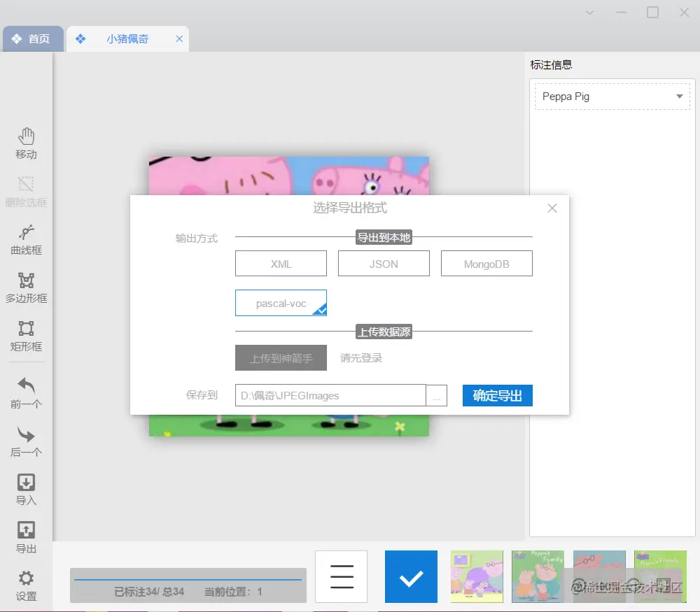This screenshot has height=612, width=700.
Task: Click the 请先登录 login link
Action: point(361,357)
